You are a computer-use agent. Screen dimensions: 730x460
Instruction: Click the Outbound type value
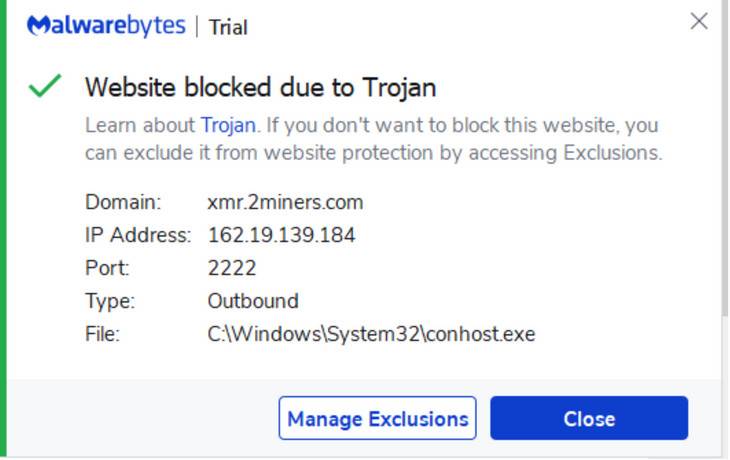pyautogui.click(x=252, y=301)
